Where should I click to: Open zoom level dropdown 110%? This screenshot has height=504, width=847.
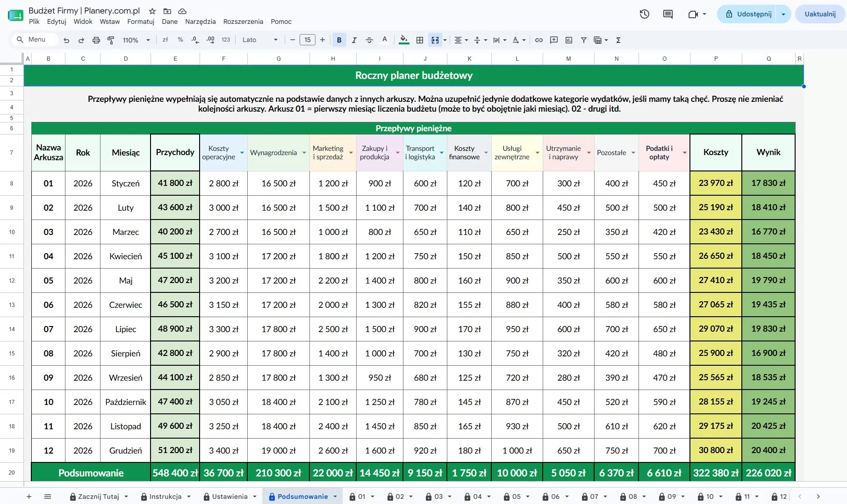click(x=136, y=40)
